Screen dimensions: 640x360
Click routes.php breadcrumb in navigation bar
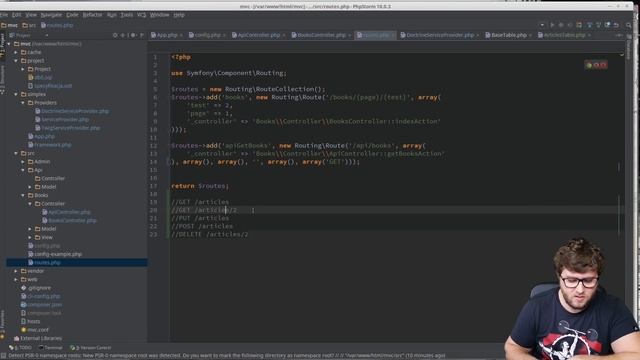[x=57, y=25]
